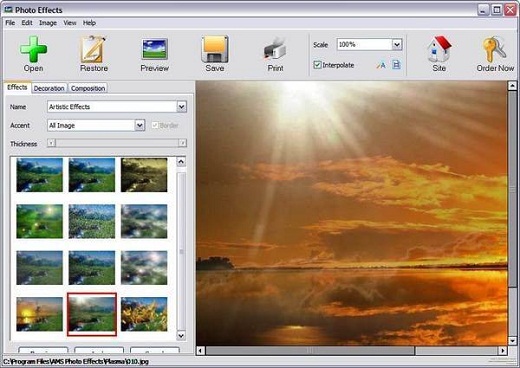The height and width of the screenshot is (368, 520).
Task: Open the File menu
Action: [x=10, y=23]
